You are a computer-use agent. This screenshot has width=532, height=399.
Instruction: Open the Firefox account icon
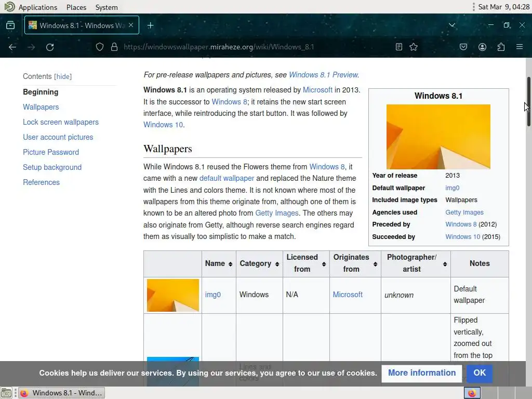[482, 47]
